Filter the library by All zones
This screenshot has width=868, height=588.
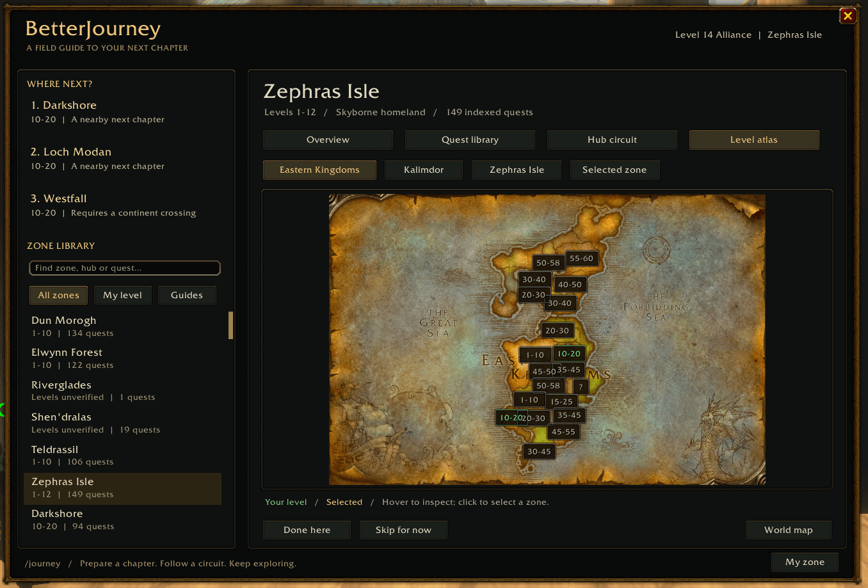tap(58, 295)
